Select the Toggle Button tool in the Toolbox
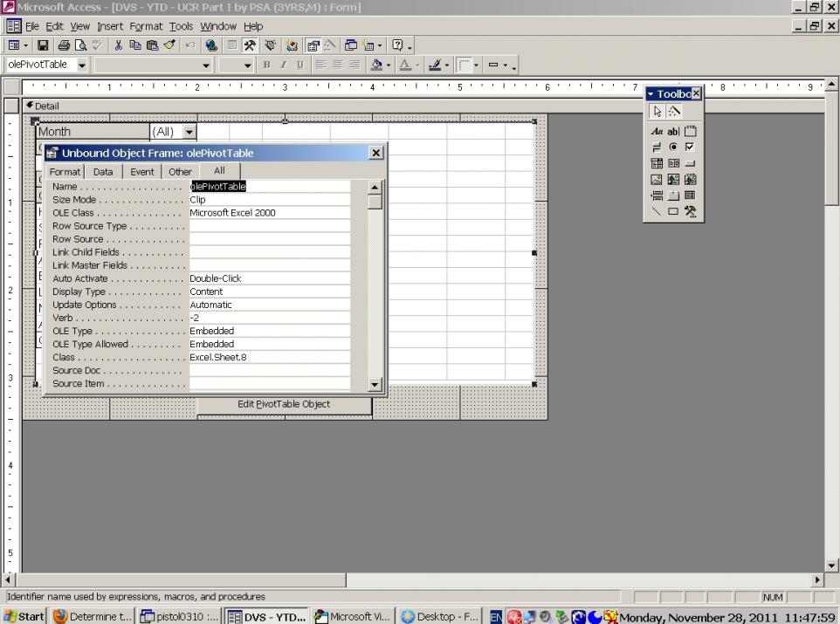The width and height of the screenshot is (840, 624). (x=657, y=147)
